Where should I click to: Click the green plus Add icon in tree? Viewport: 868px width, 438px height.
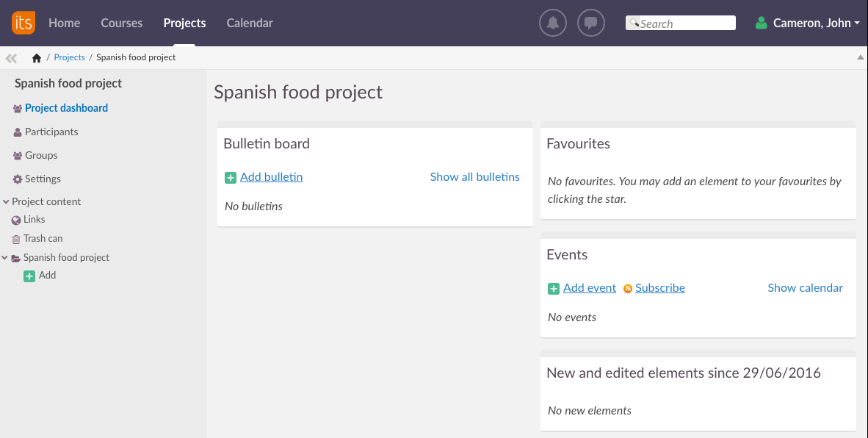pyautogui.click(x=29, y=276)
